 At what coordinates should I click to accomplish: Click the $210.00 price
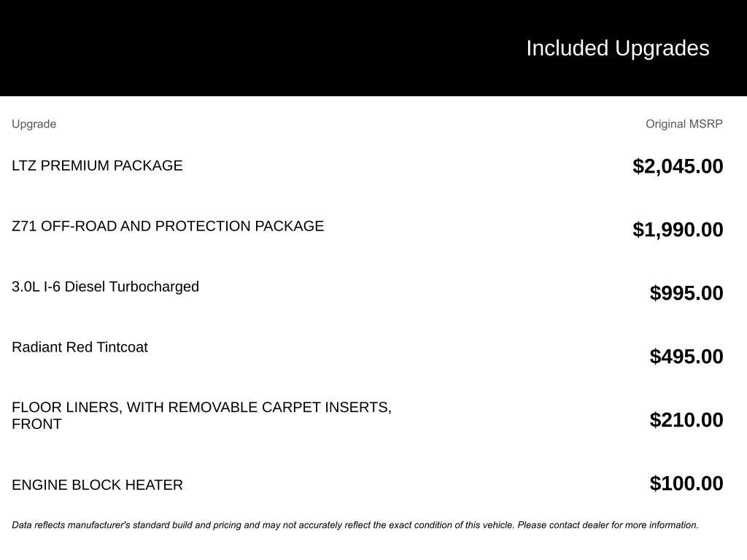point(686,420)
